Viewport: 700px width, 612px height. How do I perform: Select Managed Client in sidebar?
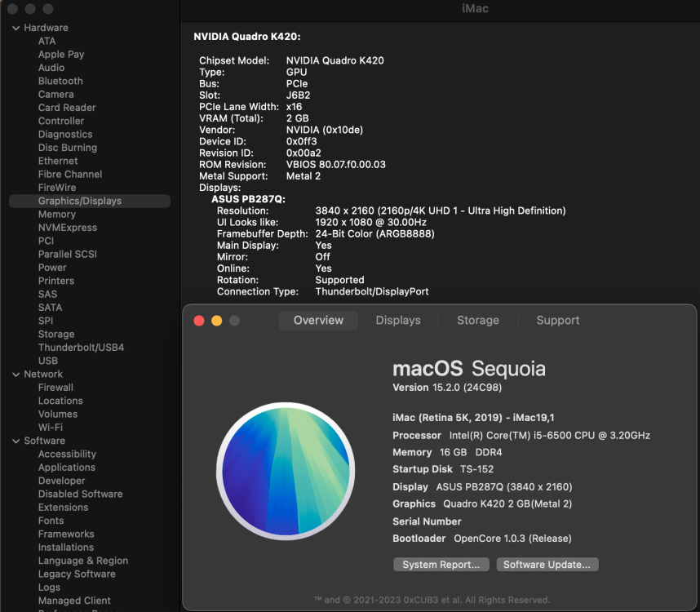click(x=74, y=601)
